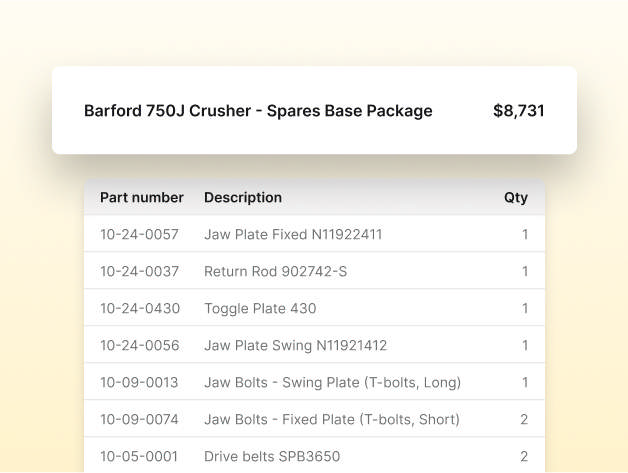This screenshot has width=628, height=473.
Task: Click quantity value for Drive belts row
Action: pyautogui.click(x=524, y=457)
